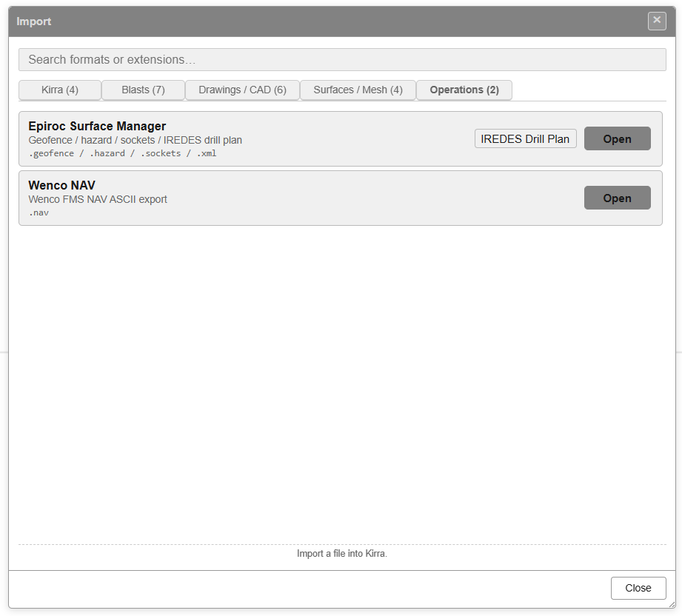This screenshot has height=616, width=682.
Task: Click the IREDES Drill Plan button
Action: click(x=526, y=138)
